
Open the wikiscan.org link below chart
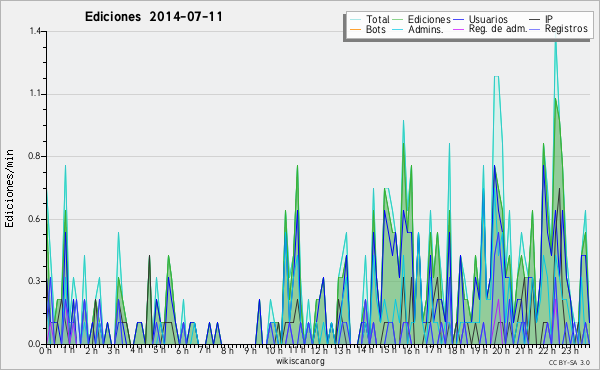300,361
